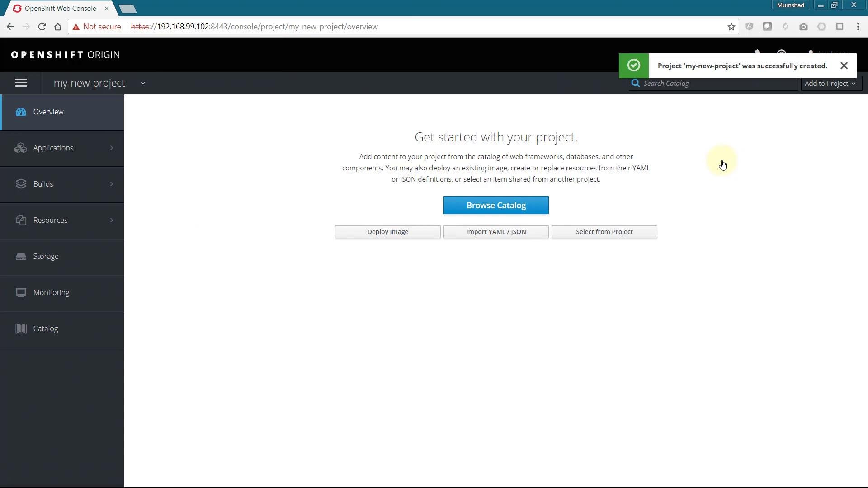
Task: Reload the page with browser refresh
Action: click(42, 27)
